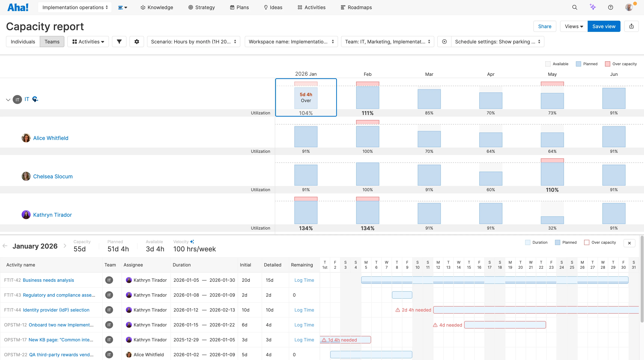This screenshot has width=644, height=360.
Task: Click the Save view button
Action: tap(604, 26)
